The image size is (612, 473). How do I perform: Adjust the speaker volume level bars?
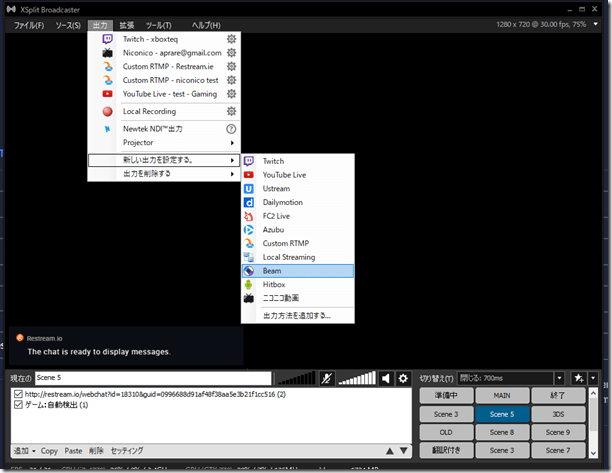[357, 378]
